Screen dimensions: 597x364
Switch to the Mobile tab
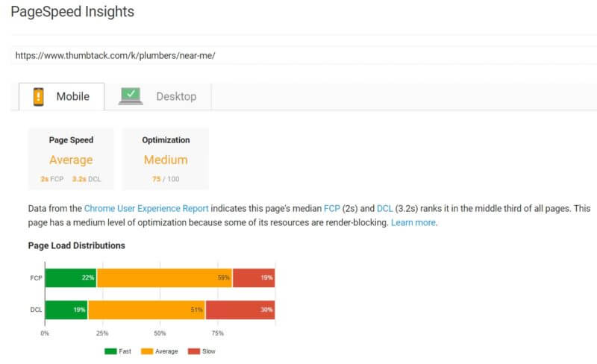click(62, 97)
